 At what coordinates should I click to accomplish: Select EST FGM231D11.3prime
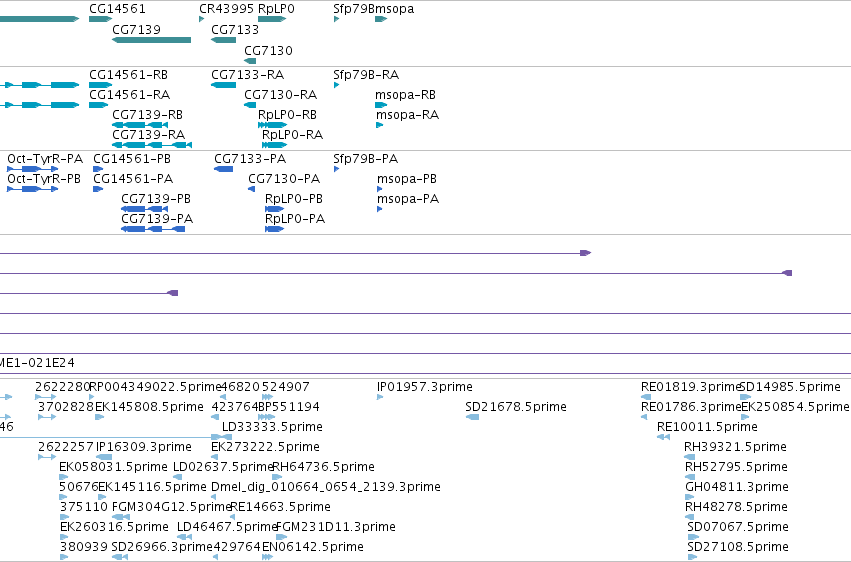click(336, 527)
